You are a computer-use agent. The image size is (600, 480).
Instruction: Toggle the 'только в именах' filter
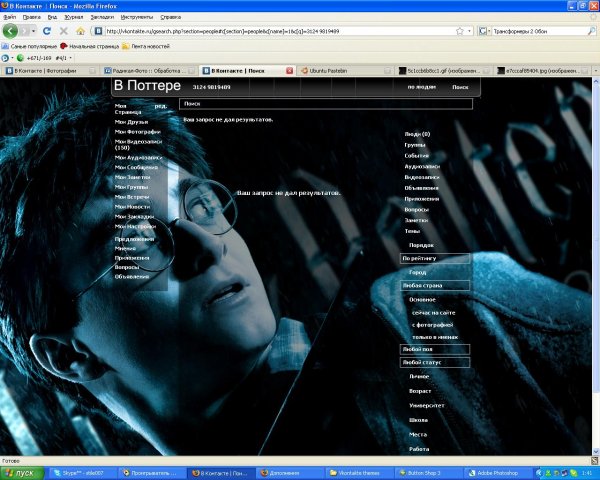click(x=435, y=337)
